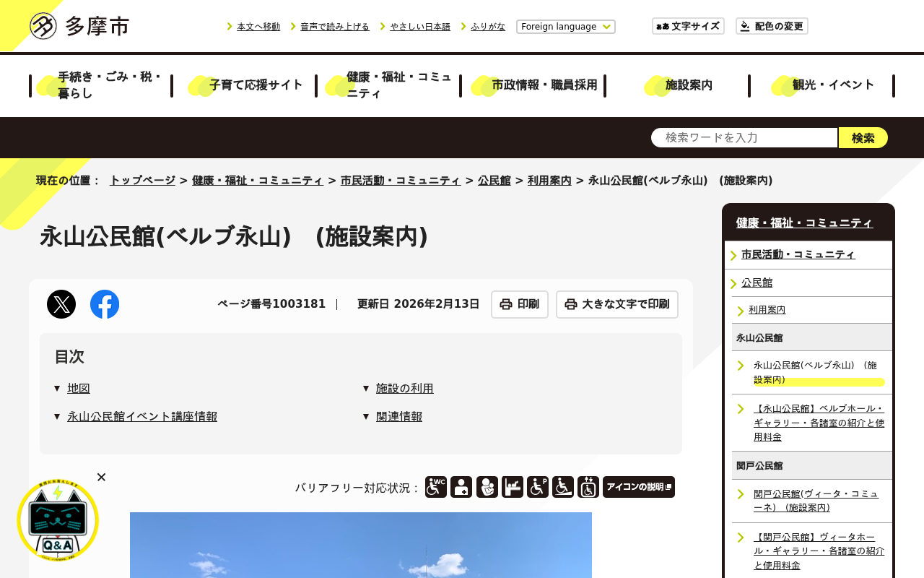Click ふりがな link

[488, 27]
